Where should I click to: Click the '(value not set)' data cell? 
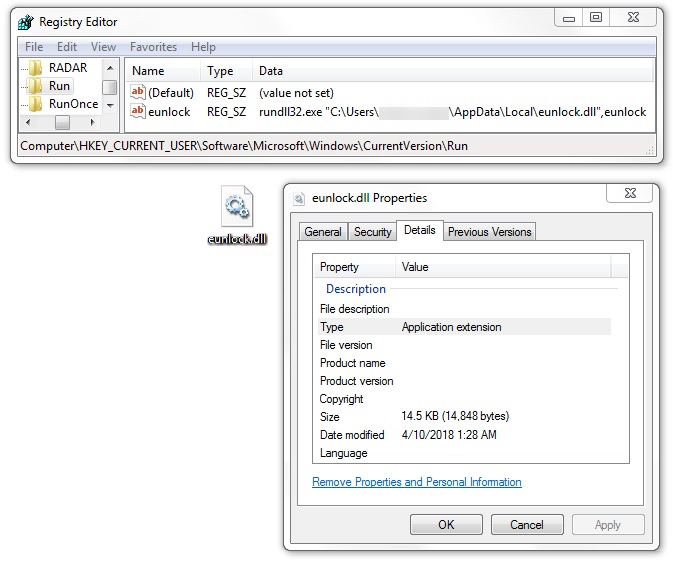tap(296, 93)
